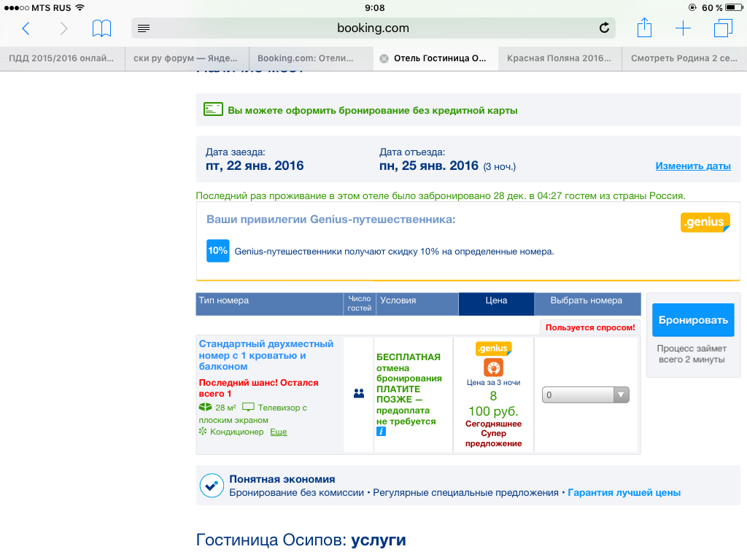This screenshot has height=560, width=747.
Task: Click 'Кондиционер' amenity text
Action: pos(237,432)
